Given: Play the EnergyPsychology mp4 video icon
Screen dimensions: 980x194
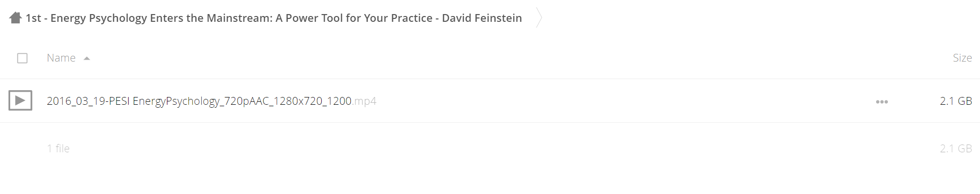Looking at the screenshot, I should tap(20, 100).
